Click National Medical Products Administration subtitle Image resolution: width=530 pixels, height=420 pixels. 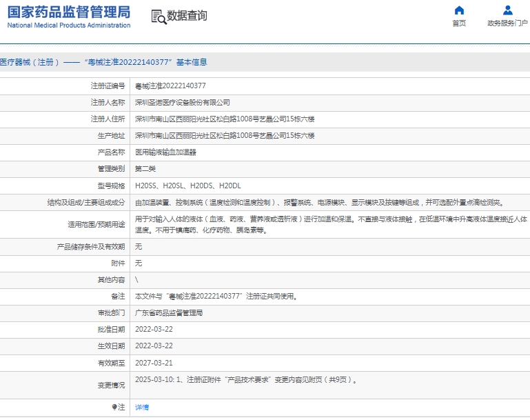(69, 26)
